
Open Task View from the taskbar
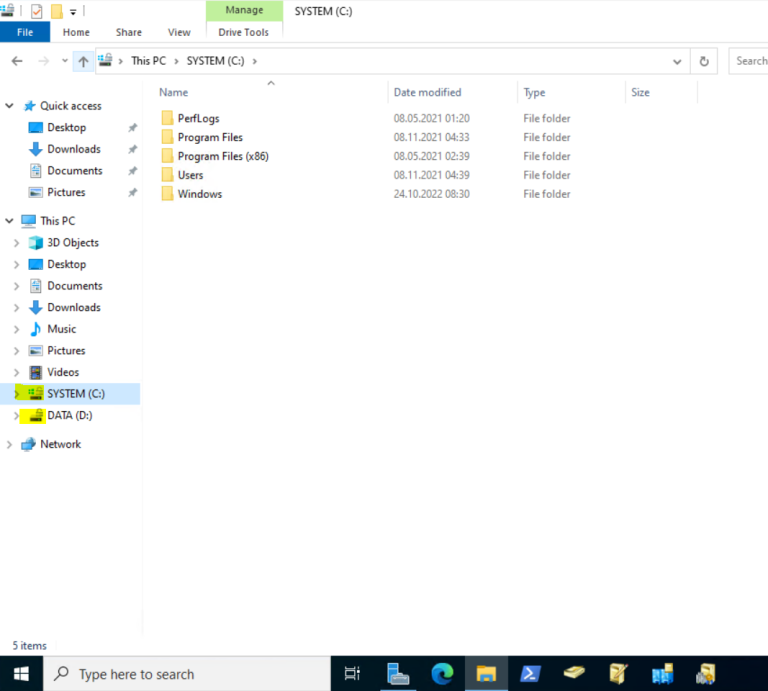click(352, 674)
